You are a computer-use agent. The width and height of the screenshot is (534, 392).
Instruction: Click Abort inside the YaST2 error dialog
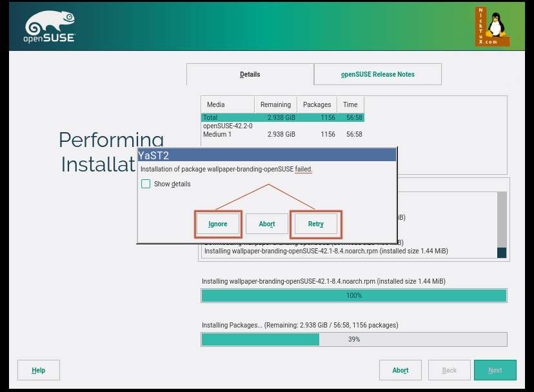(266, 224)
